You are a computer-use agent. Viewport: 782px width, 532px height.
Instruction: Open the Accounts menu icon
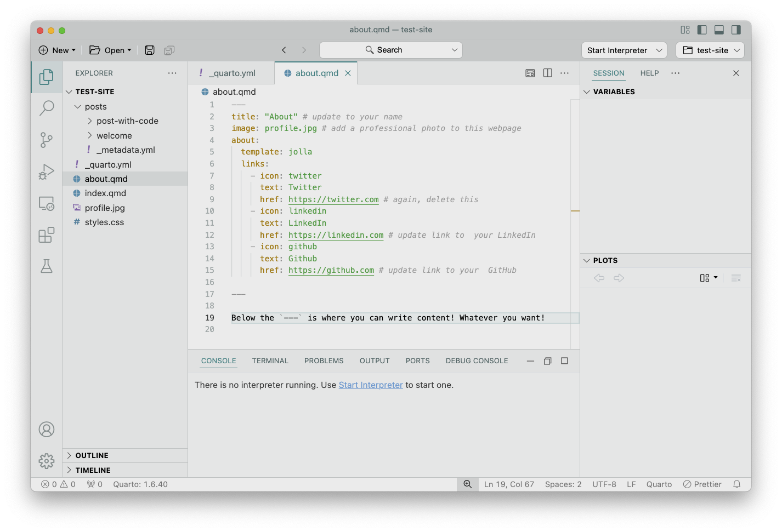(x=47, y=429)
